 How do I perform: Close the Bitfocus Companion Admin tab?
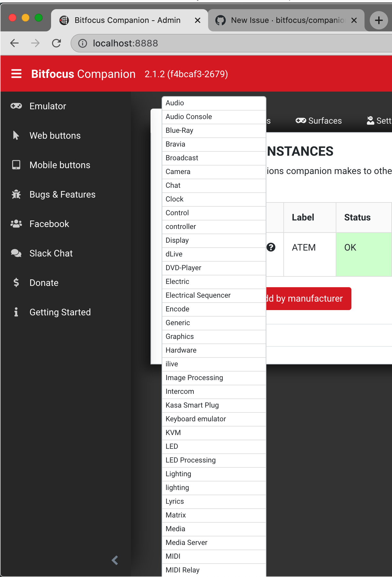[198, 20]
